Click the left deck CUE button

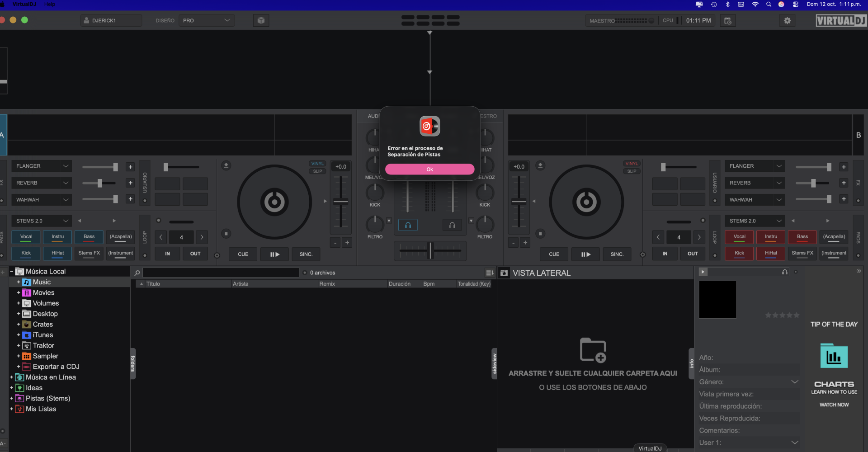click(243, 254)
